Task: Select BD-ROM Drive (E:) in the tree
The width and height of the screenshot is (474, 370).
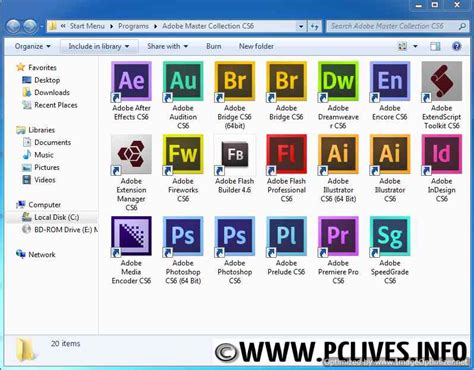Action: point(59,230)
